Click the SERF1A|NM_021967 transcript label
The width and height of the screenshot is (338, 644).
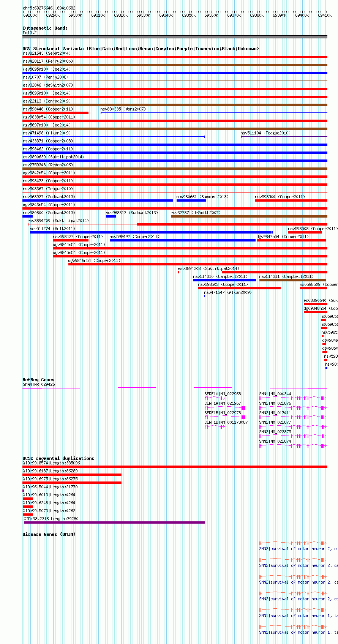tap(223, 403)
